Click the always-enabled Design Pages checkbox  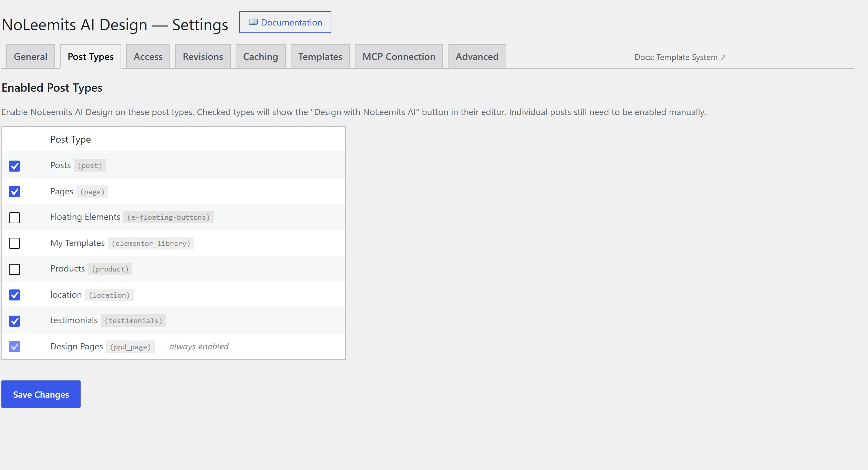point(14,347)
